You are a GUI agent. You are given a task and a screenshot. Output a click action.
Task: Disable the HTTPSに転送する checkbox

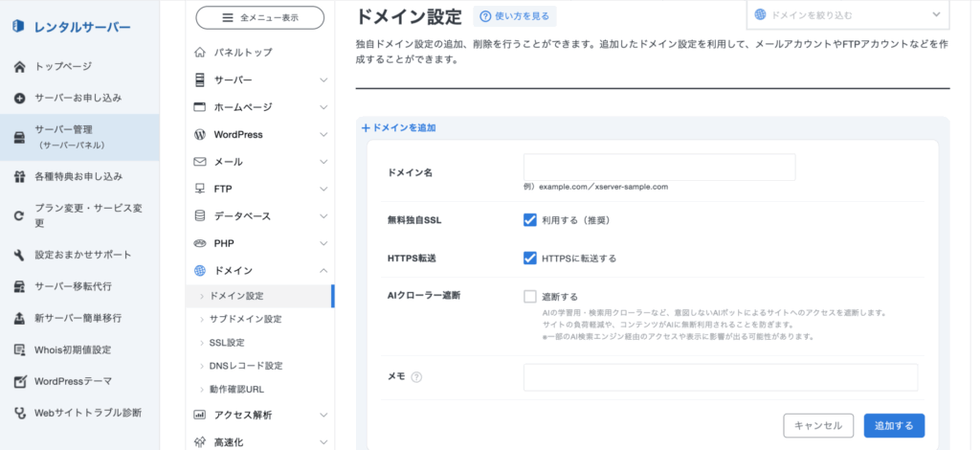pos(530,258)
